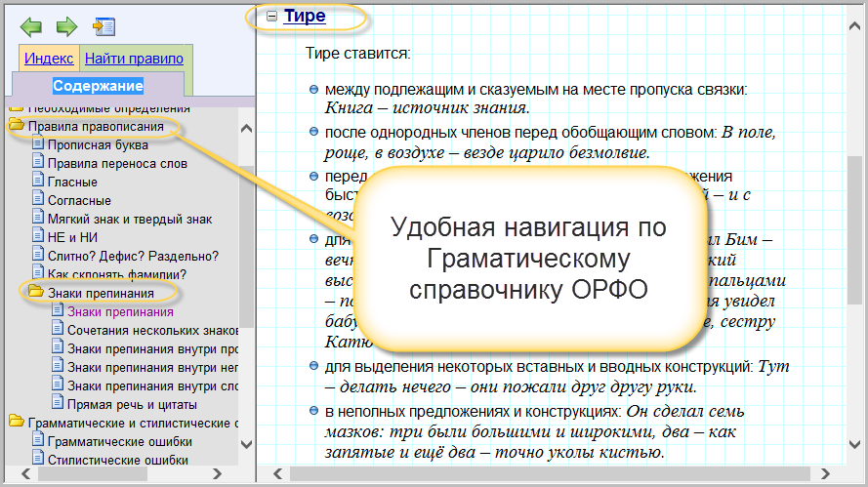Open Как склонять фамилии? topic

tap(117, 274)
